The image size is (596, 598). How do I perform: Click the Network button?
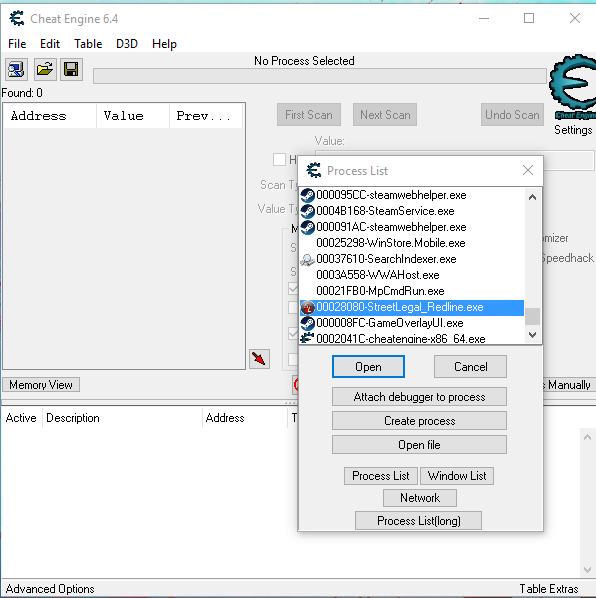click(420, 498)
